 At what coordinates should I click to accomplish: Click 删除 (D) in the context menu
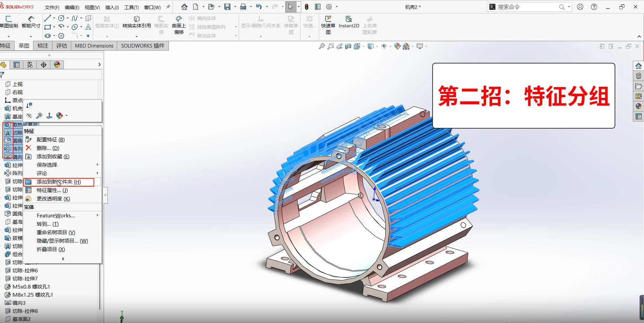point(48,148)
